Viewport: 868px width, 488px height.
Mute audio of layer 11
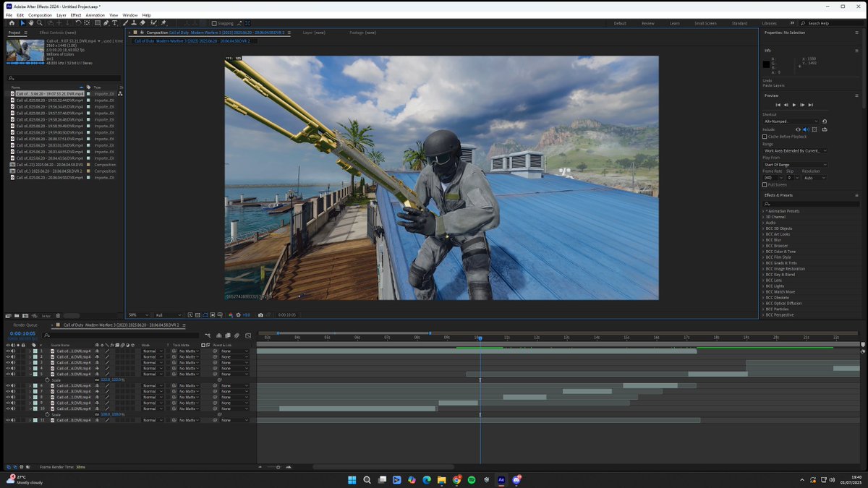point(13,420)
